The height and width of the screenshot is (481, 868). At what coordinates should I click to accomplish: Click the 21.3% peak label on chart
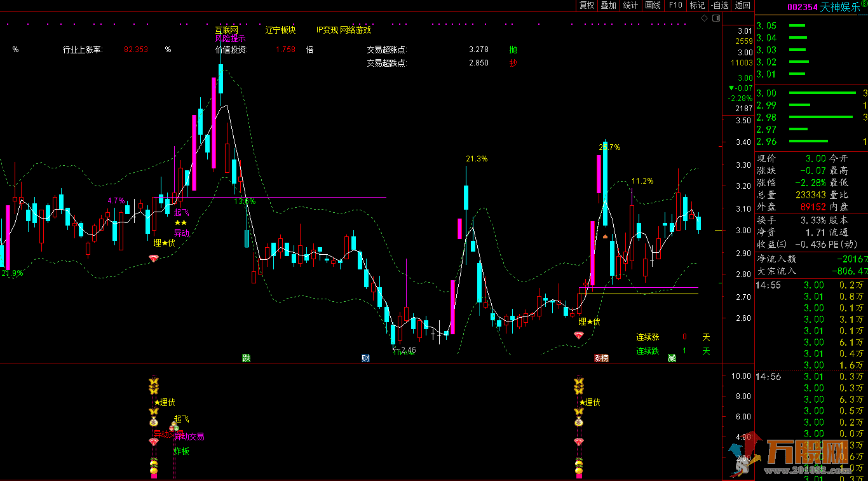(477, 158)
